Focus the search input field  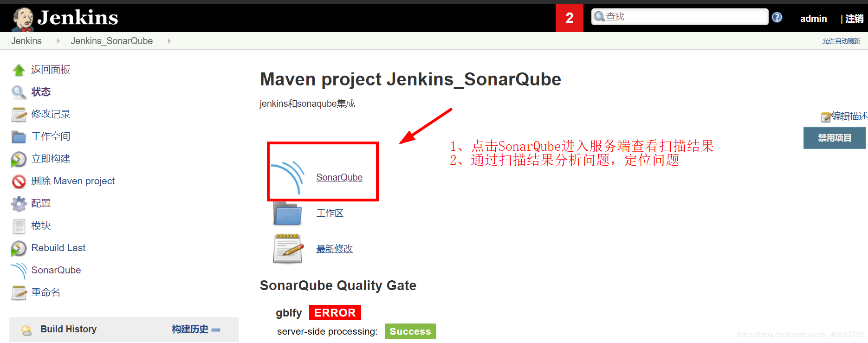click(x=680, y=17)
